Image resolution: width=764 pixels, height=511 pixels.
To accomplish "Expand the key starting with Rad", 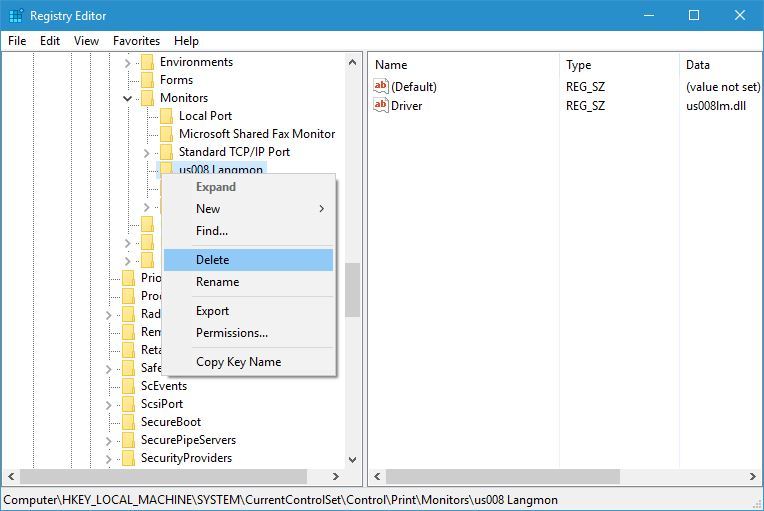I will [108, 315].
